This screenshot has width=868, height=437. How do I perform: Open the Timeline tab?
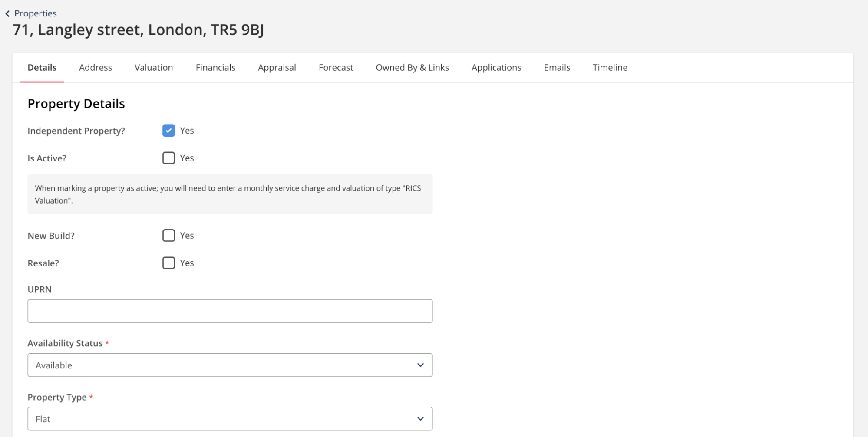(610, 68)
